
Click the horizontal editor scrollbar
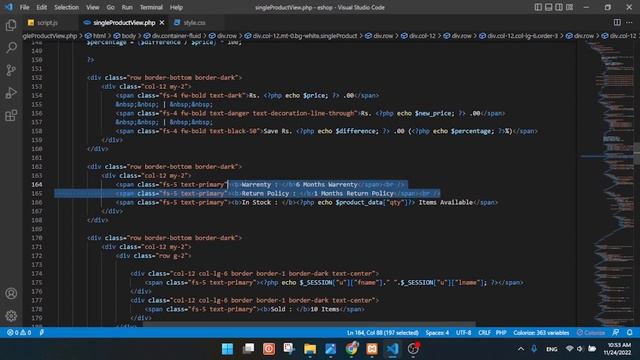coord(309,325)
